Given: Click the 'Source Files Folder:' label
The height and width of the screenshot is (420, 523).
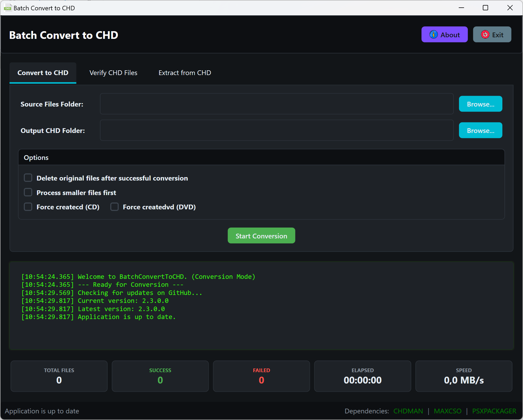Looking at the screenshot, I should tap(52, 104).
